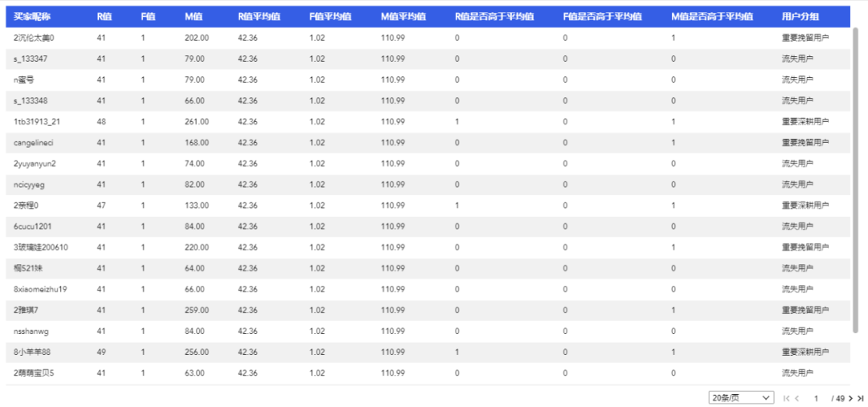The image size is (868, 407).
Task: Go to the previous page of results
Action: tap(796, 398)
